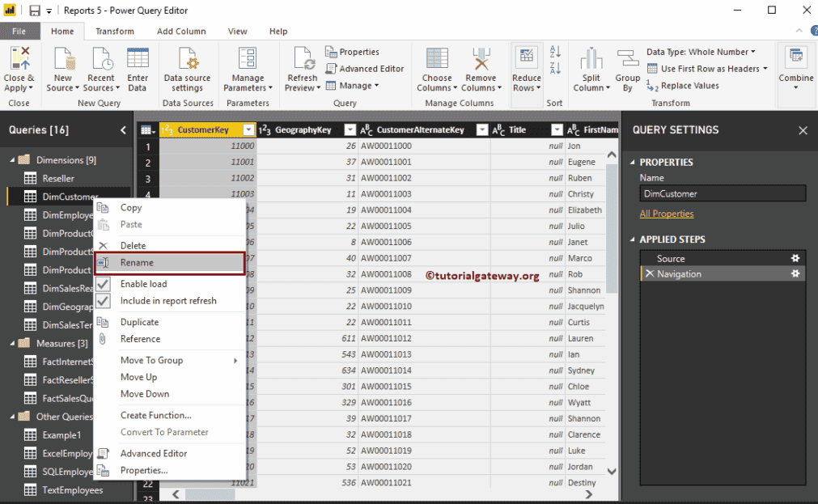The width and height of the screenshot is (818, 504).
Task: Edit the query Name field showing DimCustomer
Action: pyautogui.click(x=723, y=193)
